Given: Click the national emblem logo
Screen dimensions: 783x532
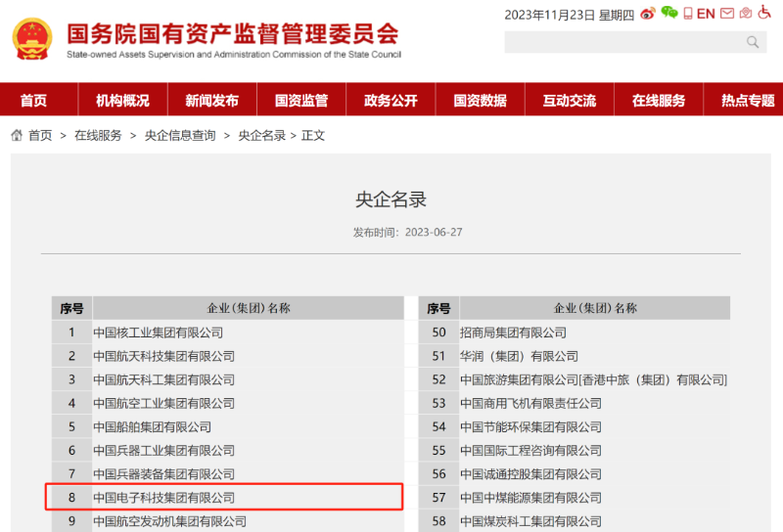Looking at the screenshot, I should (x=32, y=39).
